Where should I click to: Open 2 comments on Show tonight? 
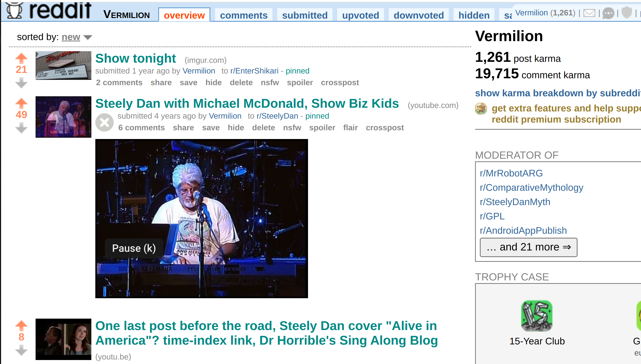click(x=119, y=83)
